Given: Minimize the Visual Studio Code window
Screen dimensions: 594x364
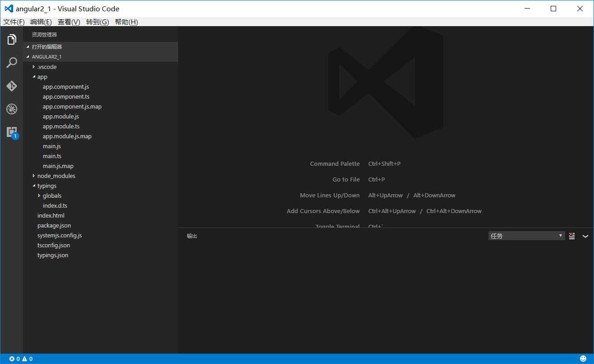Looking at the screenshot, I should (526, 9).
